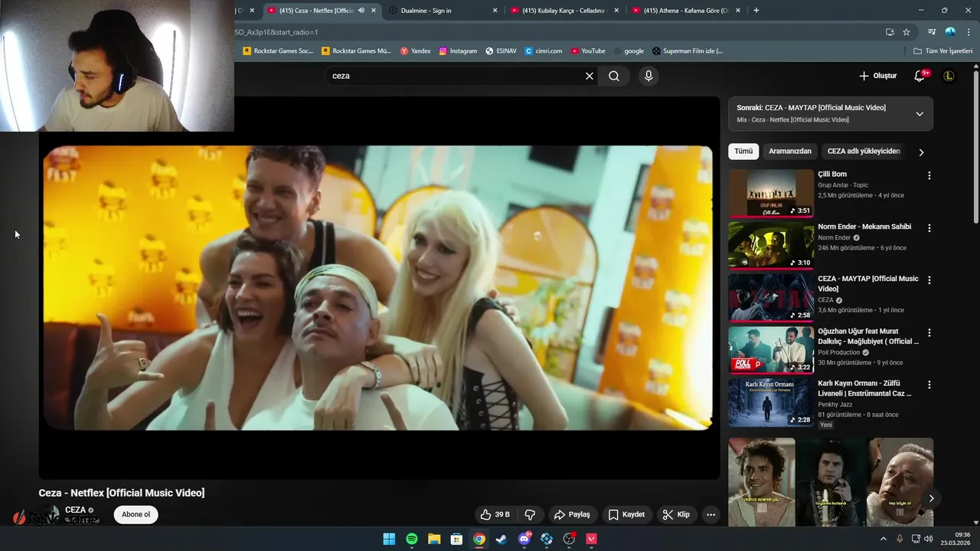Click the Oluştur create button
980x551 pixels.
point(877,76)
